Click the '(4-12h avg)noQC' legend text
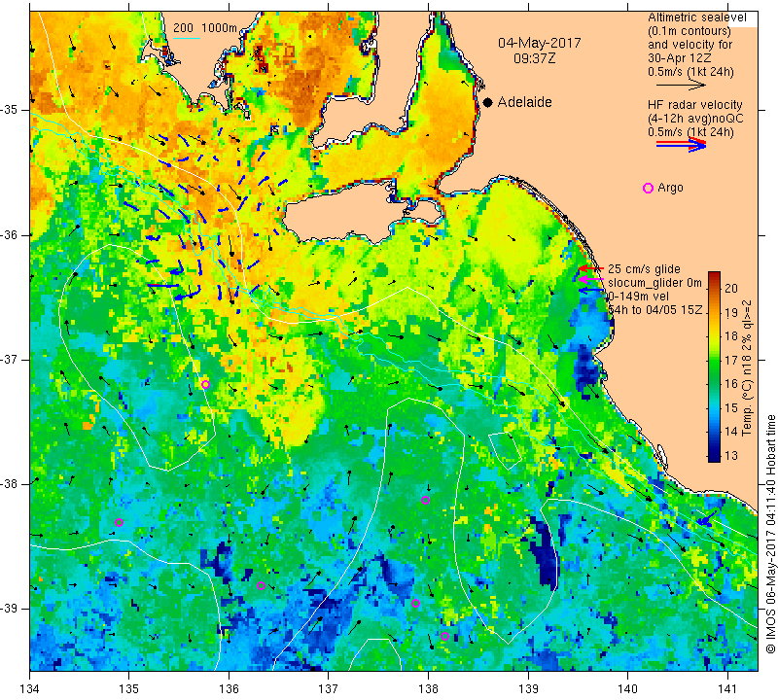The image size is (778, 700). (x=695, y=119)
